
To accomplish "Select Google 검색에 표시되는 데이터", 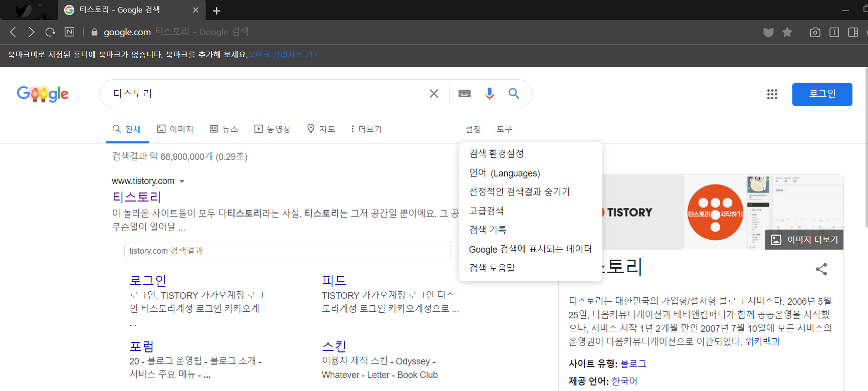I will [x=531, y=249].
